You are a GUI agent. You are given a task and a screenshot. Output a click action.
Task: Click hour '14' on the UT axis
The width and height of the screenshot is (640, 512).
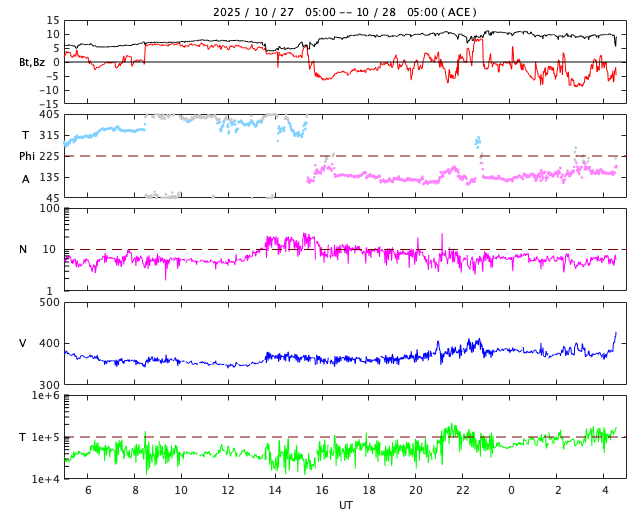pyautogui.click(x=275, y=490)
